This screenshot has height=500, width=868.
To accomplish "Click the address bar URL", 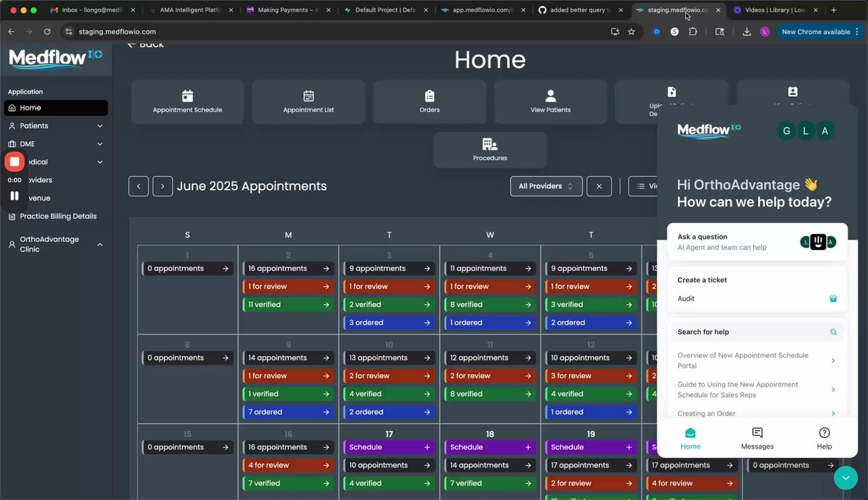I will click(x=117, y=32).
